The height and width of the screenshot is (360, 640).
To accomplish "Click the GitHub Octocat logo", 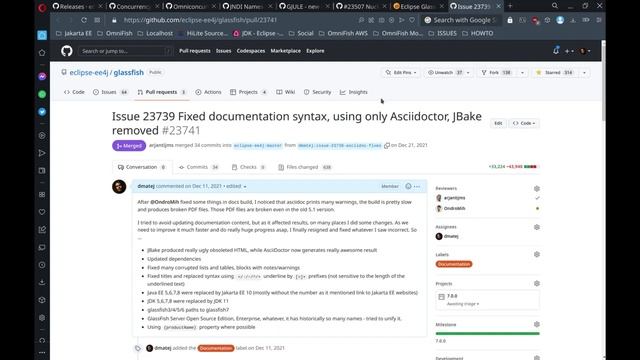I will point(67,51).
